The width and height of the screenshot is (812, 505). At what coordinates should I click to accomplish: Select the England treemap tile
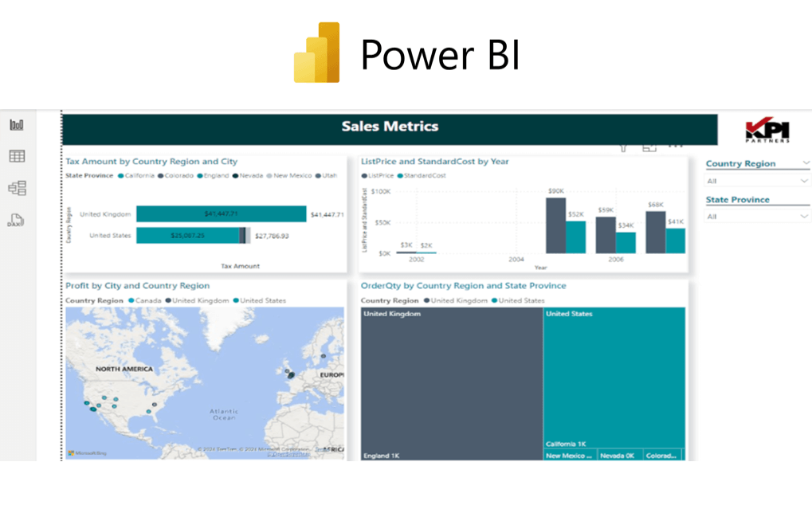(451, 382)
